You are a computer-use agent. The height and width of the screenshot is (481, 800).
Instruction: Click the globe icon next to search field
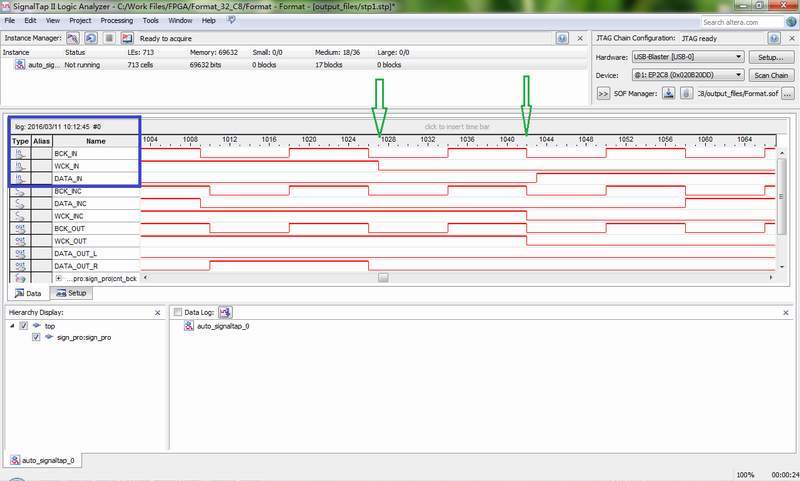point(791,22)
